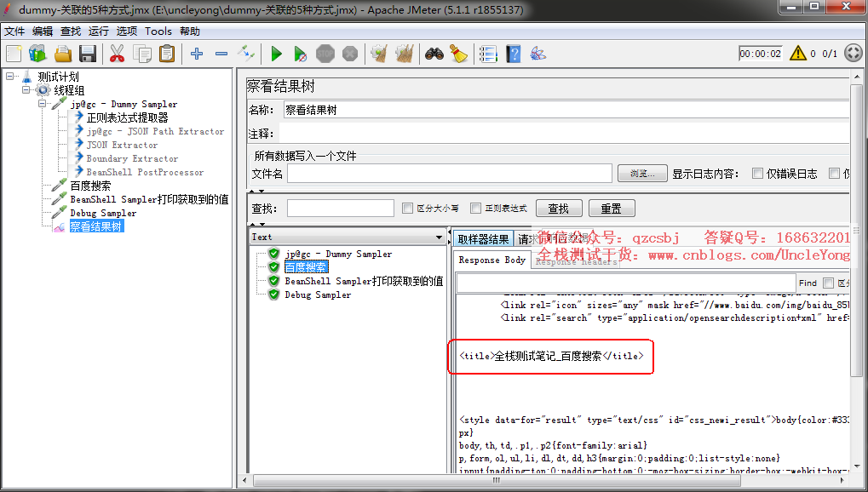
Task: Click the remote engines circular icon
Action: (854, 53)
